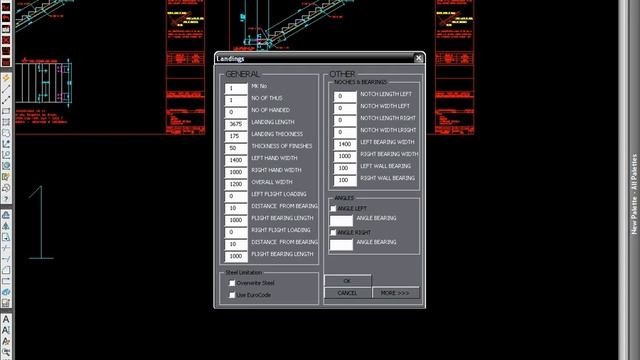Click Angle Bearing field under Angle Right
Viewport: 640px width, 360px height.
[x=341, y=245]
